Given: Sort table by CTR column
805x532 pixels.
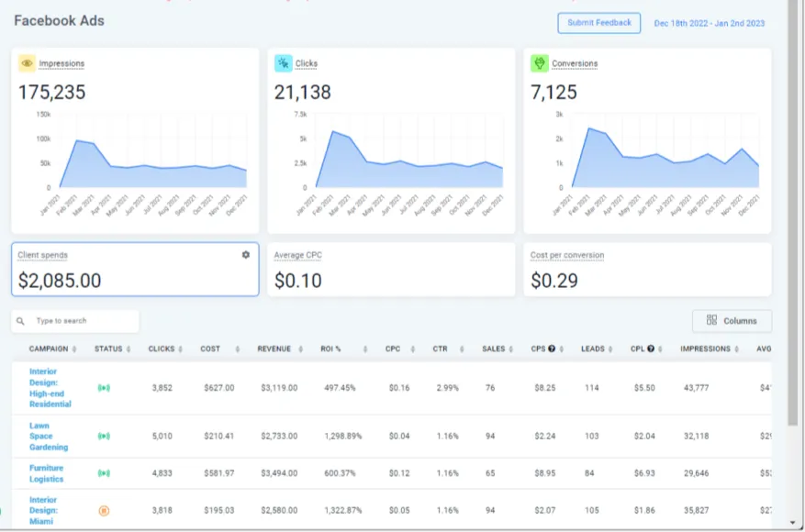Looking at the screenshot, I should tap(462, 349).
